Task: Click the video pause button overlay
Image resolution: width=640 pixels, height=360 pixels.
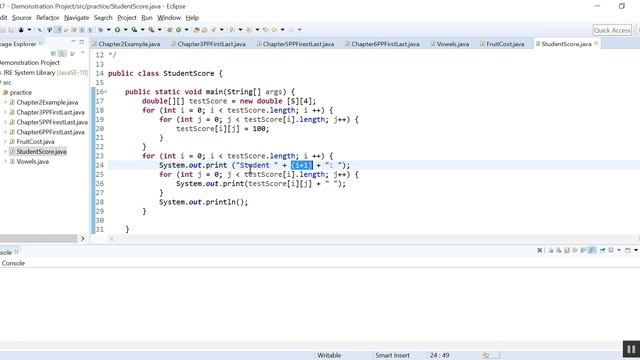Action: click(631, 349)
